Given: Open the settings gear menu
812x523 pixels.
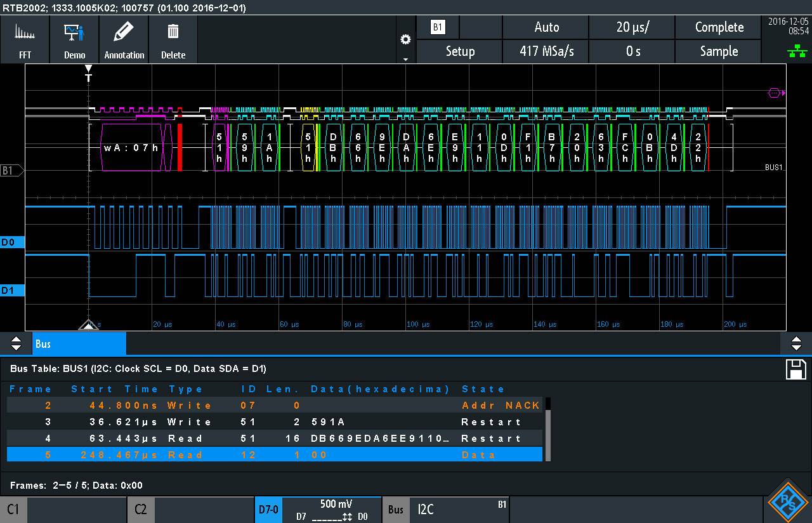Looking at the screenshot, I should [405, 38].
